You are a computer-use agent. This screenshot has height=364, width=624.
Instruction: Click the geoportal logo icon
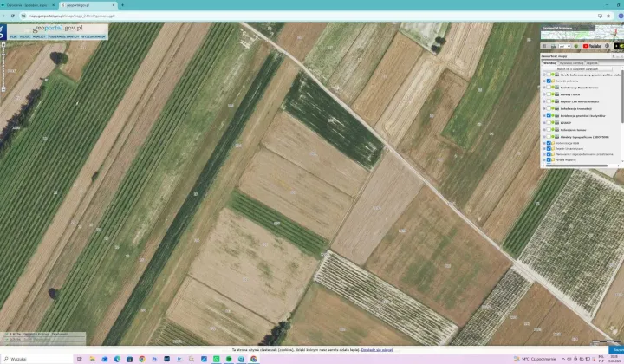click(3, 31)
